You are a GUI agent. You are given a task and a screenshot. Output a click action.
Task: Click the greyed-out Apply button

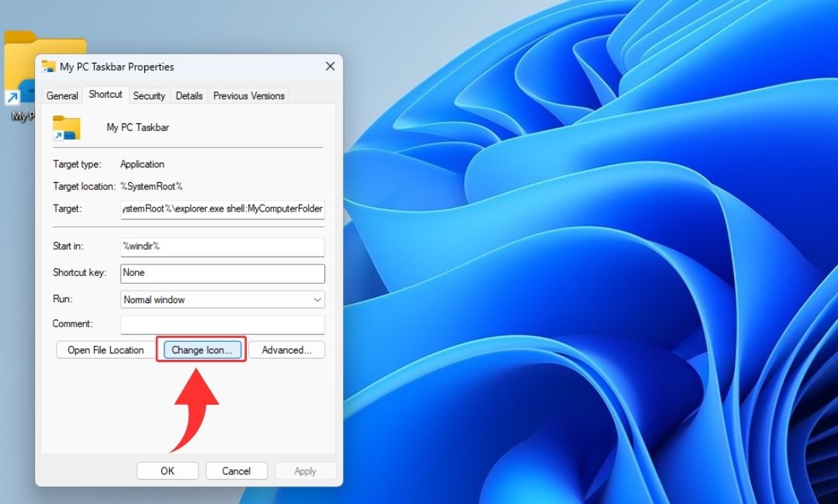click(x=305, y=471)
